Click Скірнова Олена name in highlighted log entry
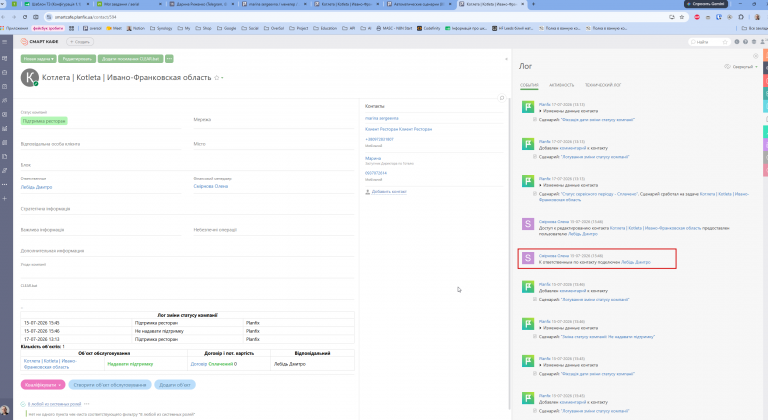Screen dimensions: 768x420 (554, 256)
